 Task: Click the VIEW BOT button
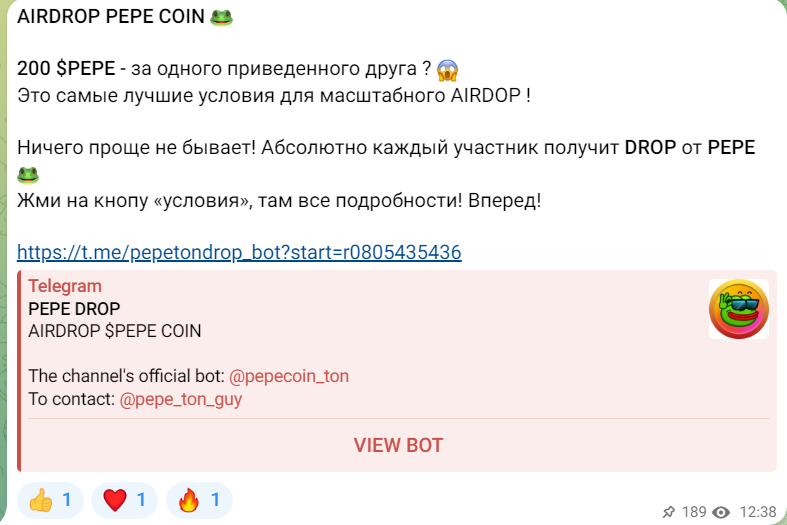398,445
